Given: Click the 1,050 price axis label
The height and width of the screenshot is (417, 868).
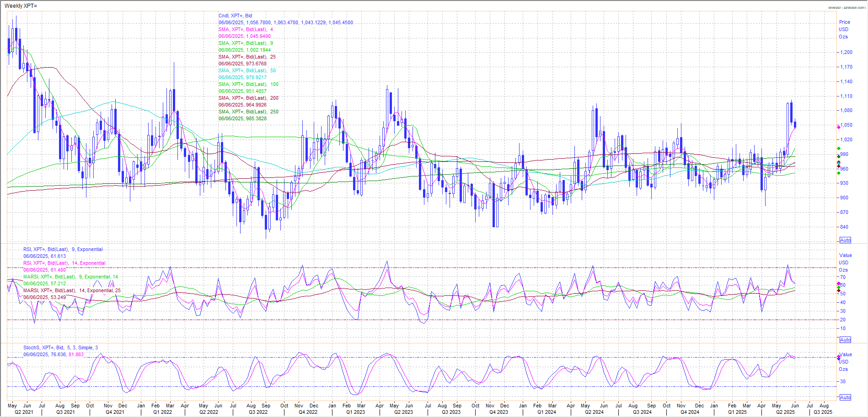Looking at the screenshot, I should (846, 125).
